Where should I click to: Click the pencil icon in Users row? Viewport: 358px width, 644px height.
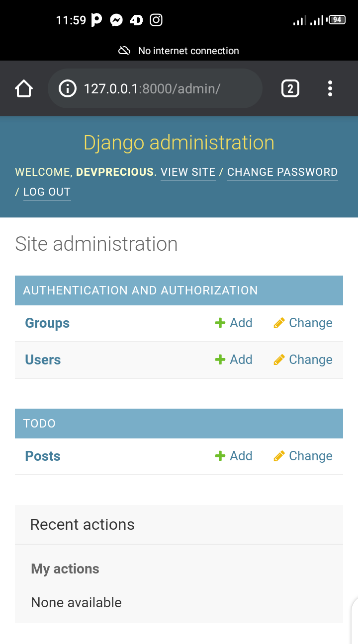[279, 360]
